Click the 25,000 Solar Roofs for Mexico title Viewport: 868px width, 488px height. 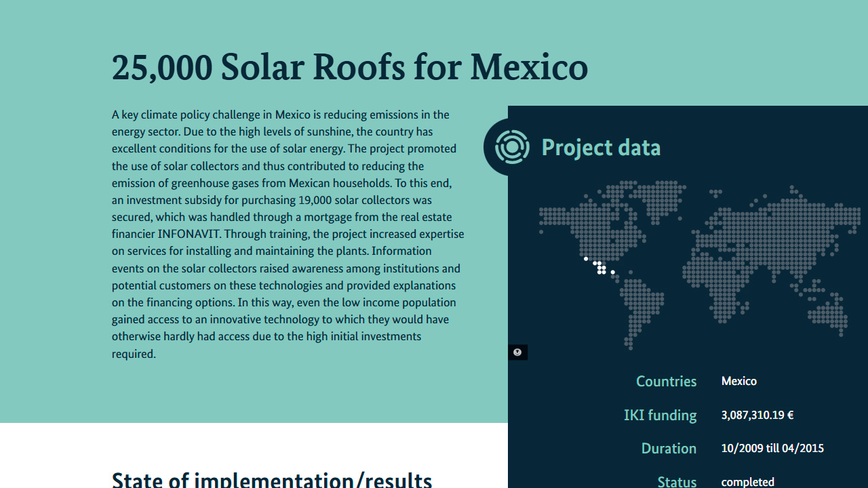coord(349,67)
